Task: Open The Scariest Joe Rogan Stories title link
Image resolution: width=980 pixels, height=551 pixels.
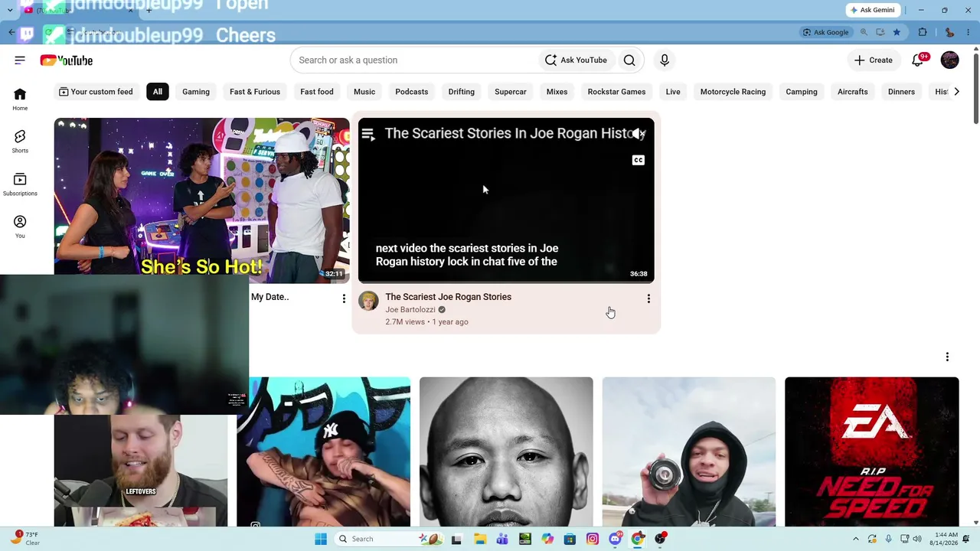Action: click(448, 297)
